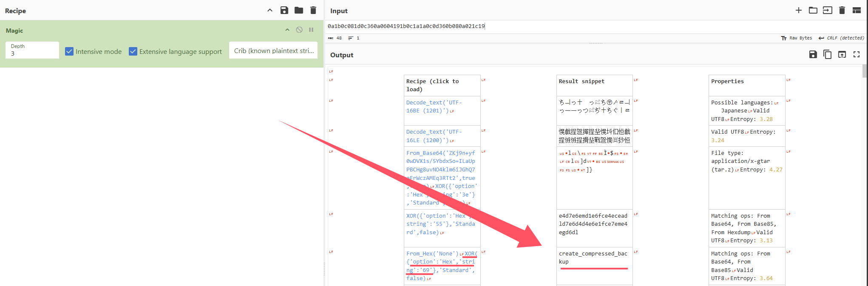
Task: Copy the raw output to clipboard
Action: tap(828, 54)
